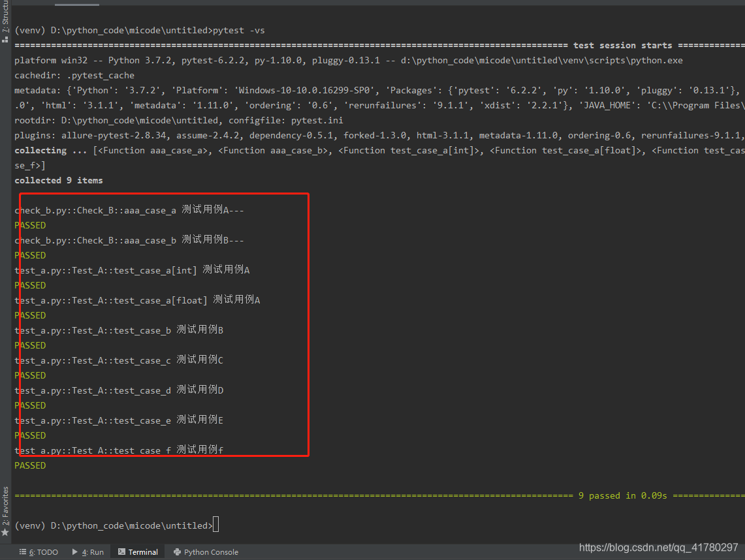Click the 'Check_B::aaa_case_a' result line
Image resolution: width=745 pixels, height=560 pixels.
click(129, 210)
